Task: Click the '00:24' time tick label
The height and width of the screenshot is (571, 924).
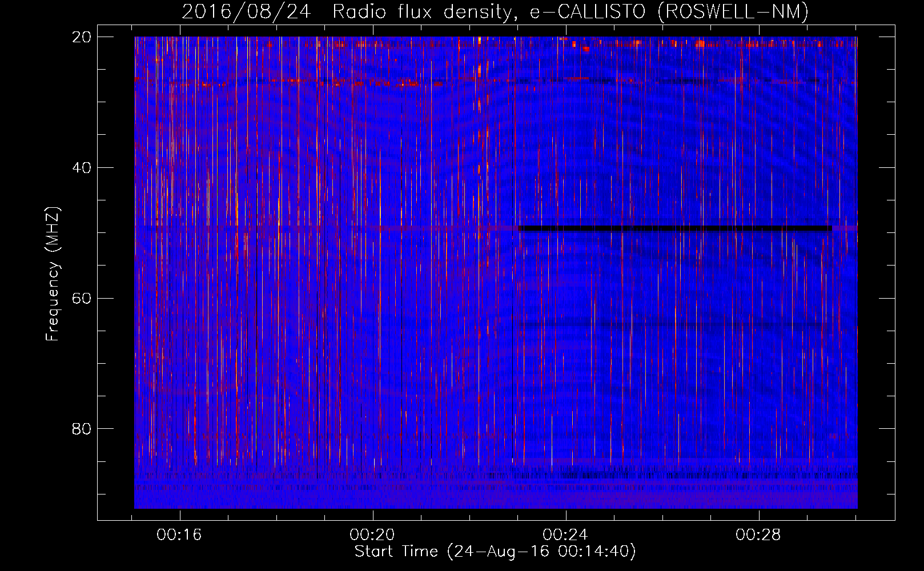Action: [565, 534]
